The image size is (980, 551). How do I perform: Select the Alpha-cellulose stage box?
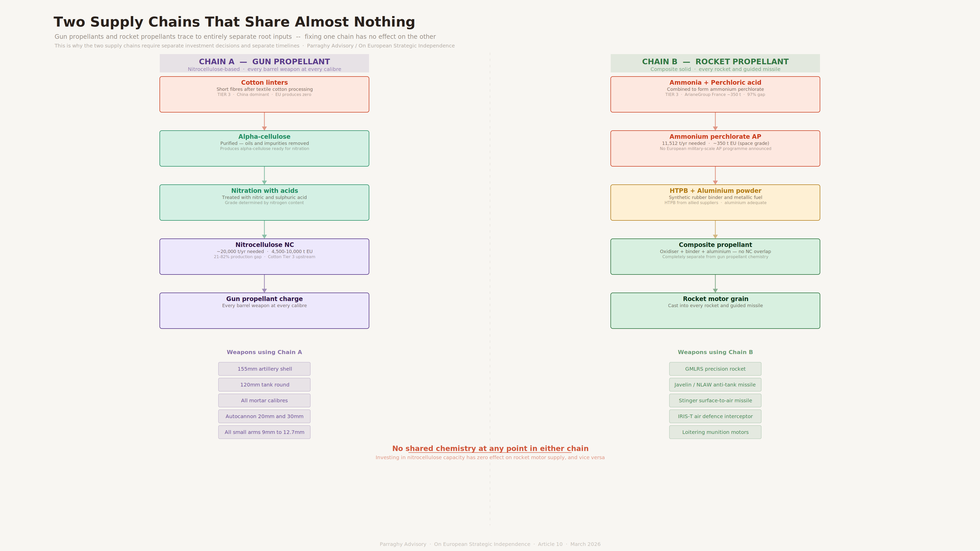click(264, 148)
